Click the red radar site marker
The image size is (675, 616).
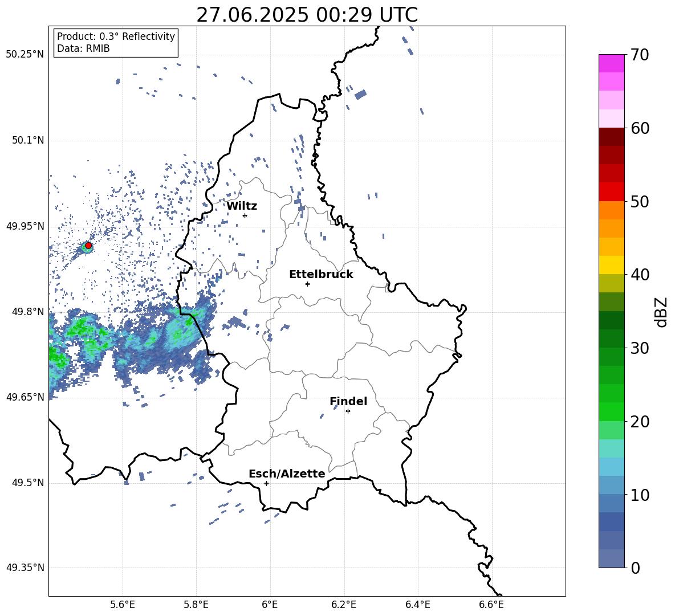tap(88, 246)
